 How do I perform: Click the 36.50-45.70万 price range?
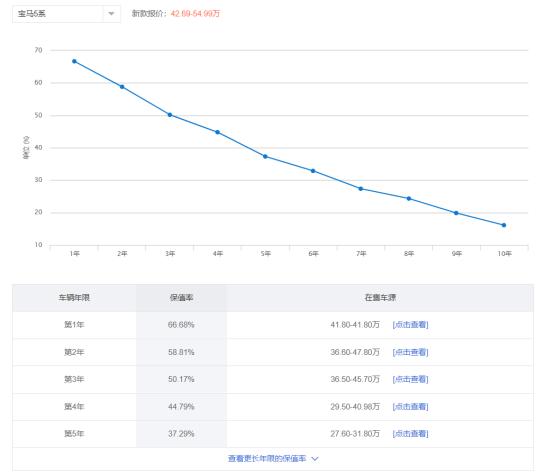pyautogui.click(x=355, y=379)
